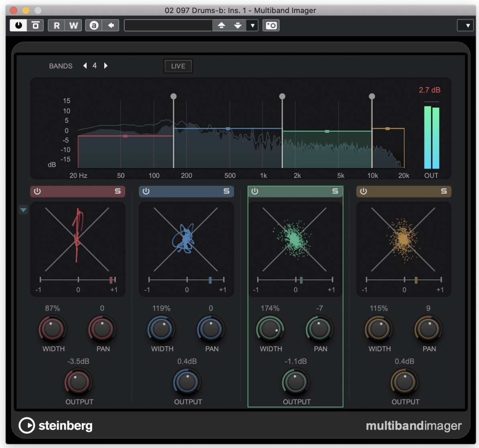The height and width of the screenshot is (448, 479).
Task: Solo the green band
Action: tap(335, 191)
